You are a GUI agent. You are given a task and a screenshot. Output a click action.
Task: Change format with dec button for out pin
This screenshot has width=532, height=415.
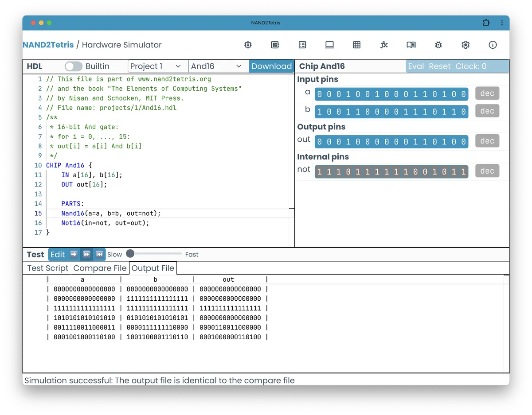pyautogui.click(x=487, y=141)
